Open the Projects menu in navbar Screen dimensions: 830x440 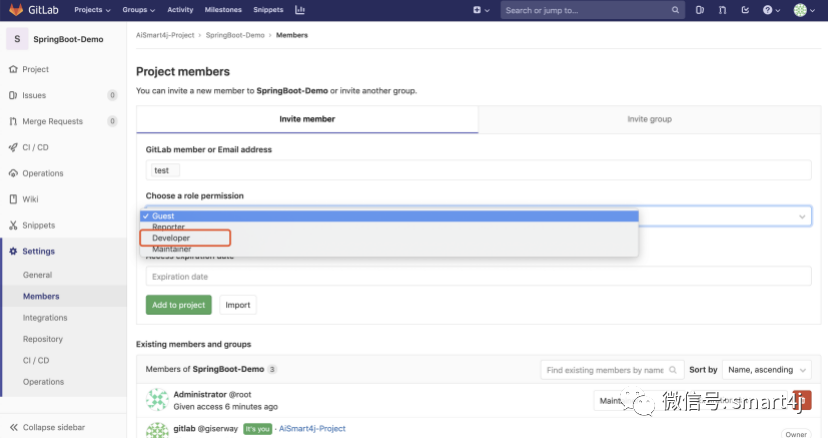pyautogui.click(x=92, y=10)
